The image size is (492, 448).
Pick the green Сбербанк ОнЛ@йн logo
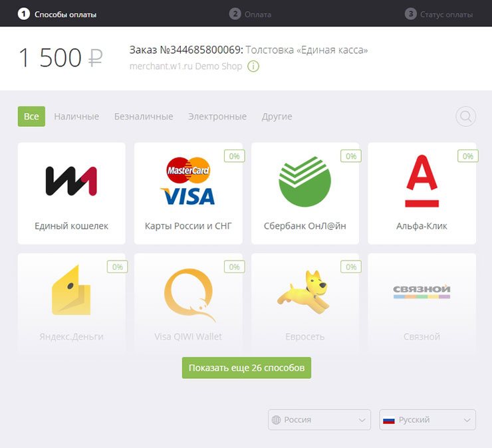pyautogui.click(x=305, y=181)
